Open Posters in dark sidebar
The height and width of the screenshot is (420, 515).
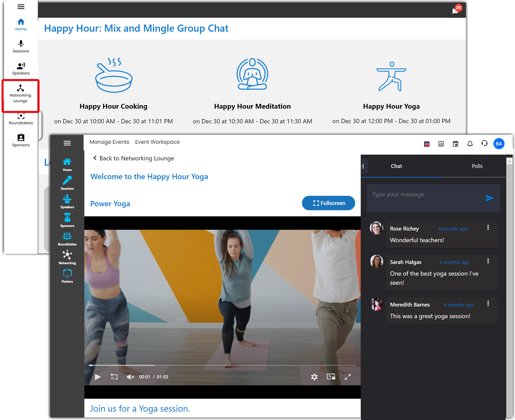pos(67,276)
